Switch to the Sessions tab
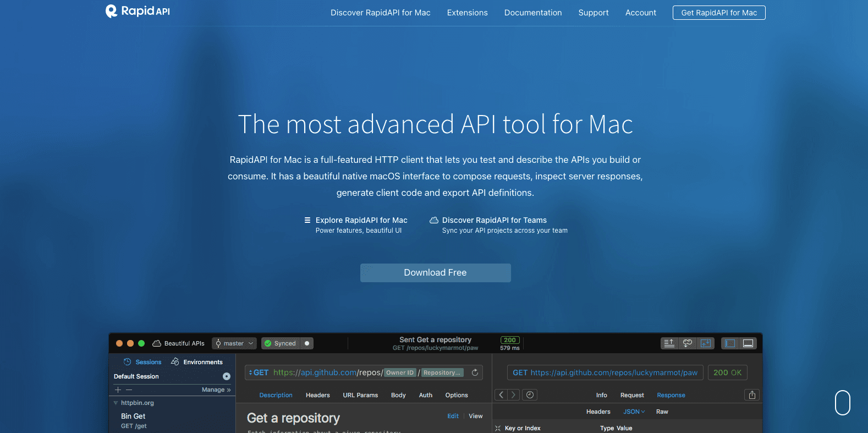The width and height of the screenshot is (868, 433). (142, 362)
